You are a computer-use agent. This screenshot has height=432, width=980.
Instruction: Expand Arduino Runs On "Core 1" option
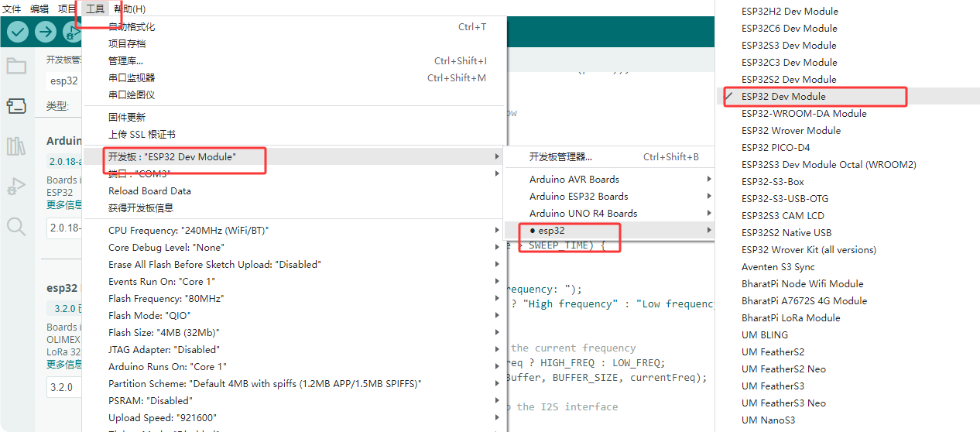294,366
